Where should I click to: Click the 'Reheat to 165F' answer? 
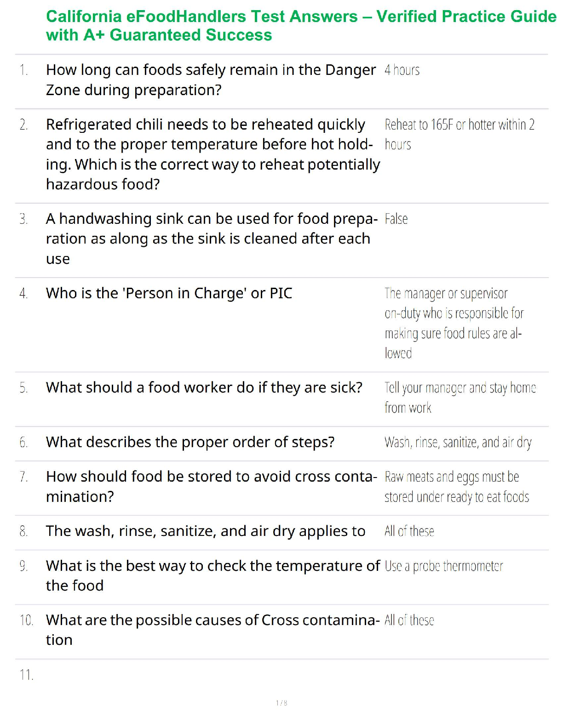tap(459, 134)
